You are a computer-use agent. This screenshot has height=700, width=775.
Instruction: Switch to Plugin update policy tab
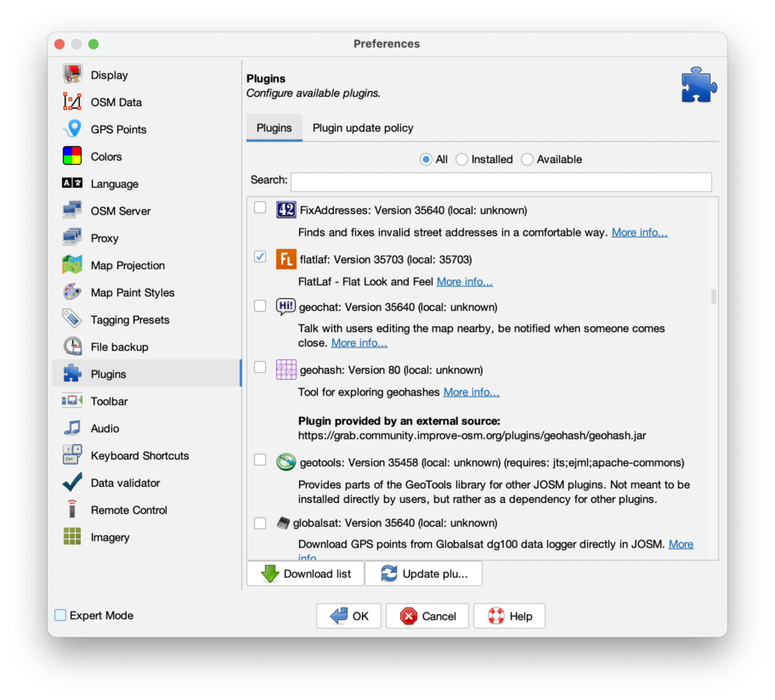click(363, 127)
